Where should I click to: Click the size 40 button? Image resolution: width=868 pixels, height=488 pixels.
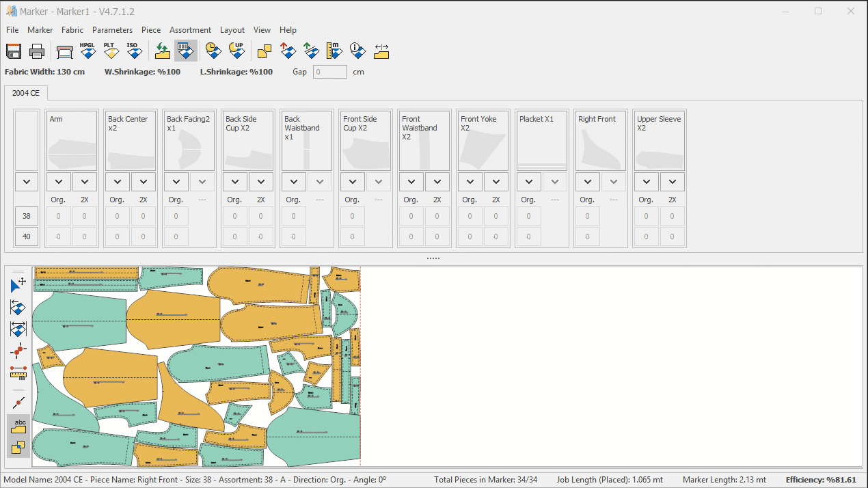pyautogui.click(x=27, y=237)
